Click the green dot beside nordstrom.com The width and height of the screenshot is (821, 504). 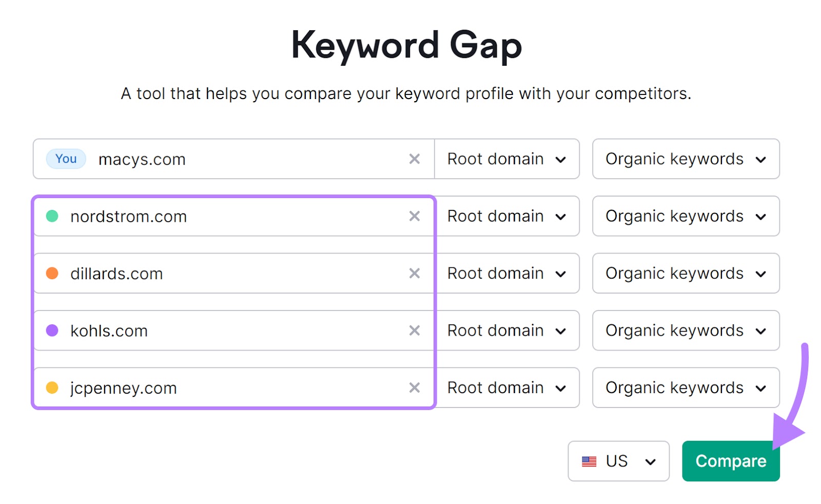pos(52,216)
